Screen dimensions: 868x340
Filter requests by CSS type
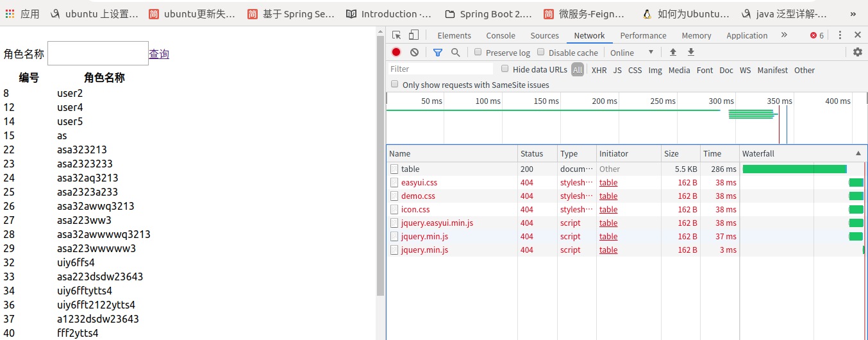(635, 70)
